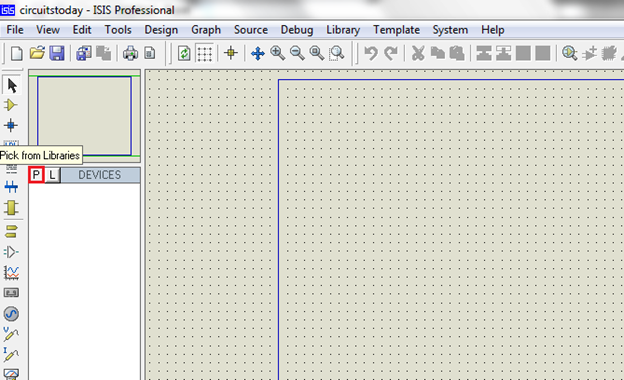Zoom to view the entire sheet
Screen dimensions: 624x380
317,53
